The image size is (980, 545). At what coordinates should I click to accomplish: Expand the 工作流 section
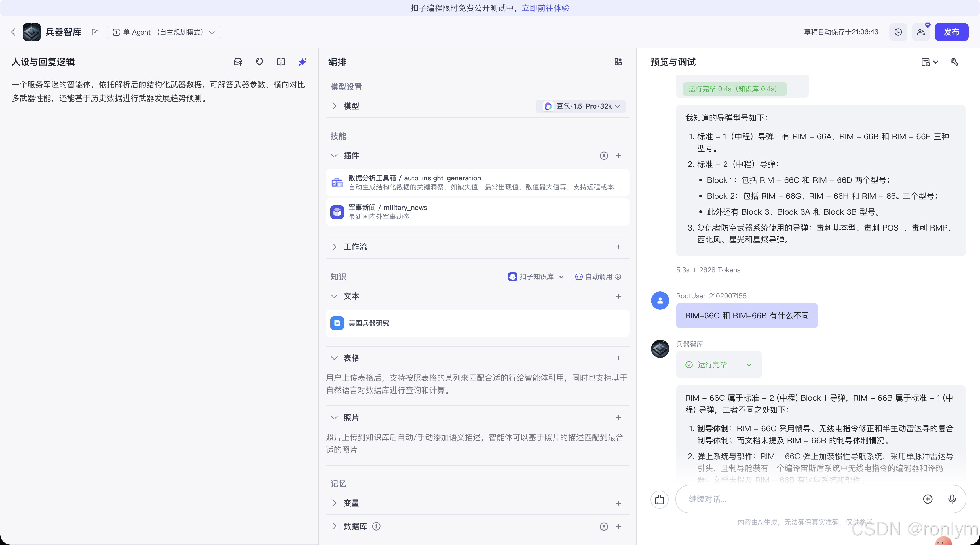[x=334, y=247]
